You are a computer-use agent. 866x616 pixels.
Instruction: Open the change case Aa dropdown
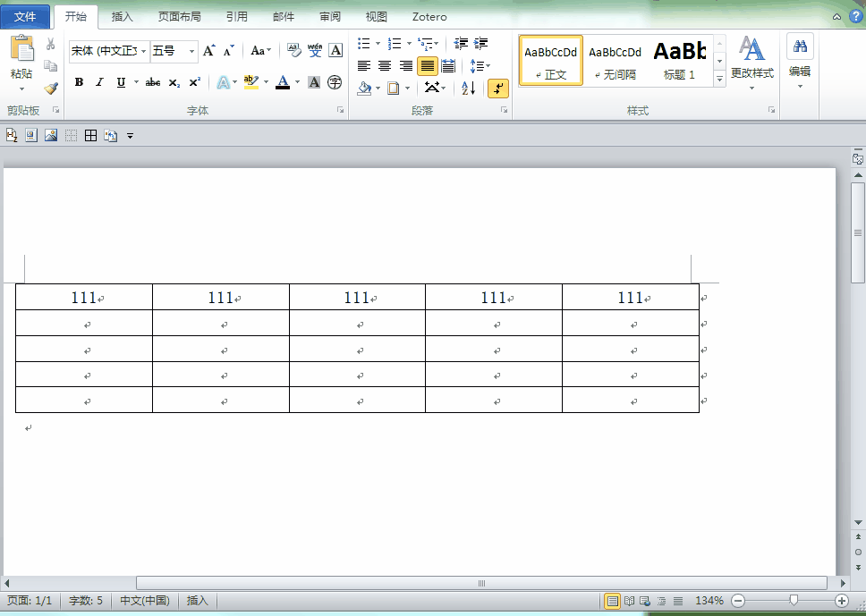[x=260, y=51]
